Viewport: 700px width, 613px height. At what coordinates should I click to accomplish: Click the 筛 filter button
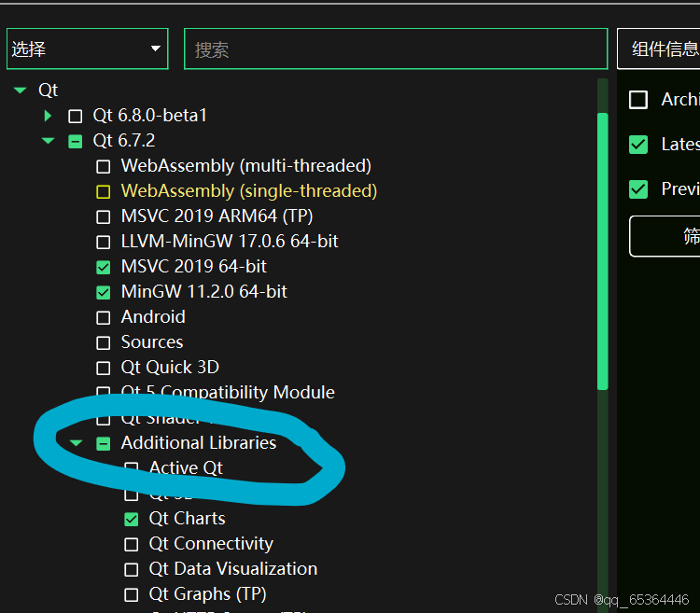(x=665, y=236)
